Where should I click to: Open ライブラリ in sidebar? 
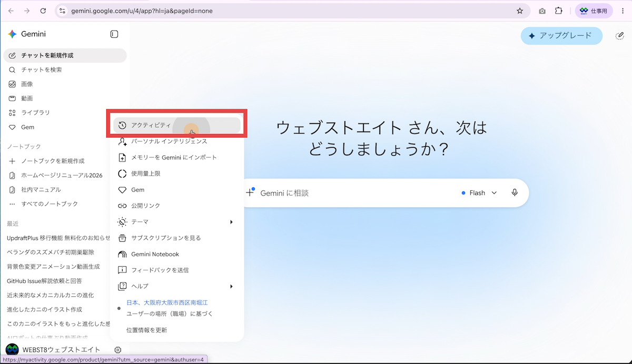[x=55, y=113]
